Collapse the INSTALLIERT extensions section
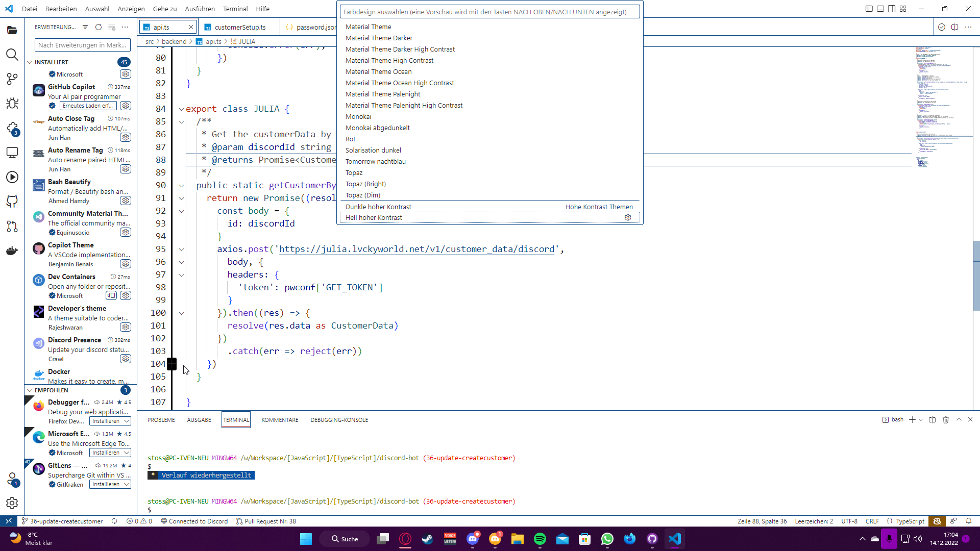This screenshot has width=980, height=551. (30, 62)
